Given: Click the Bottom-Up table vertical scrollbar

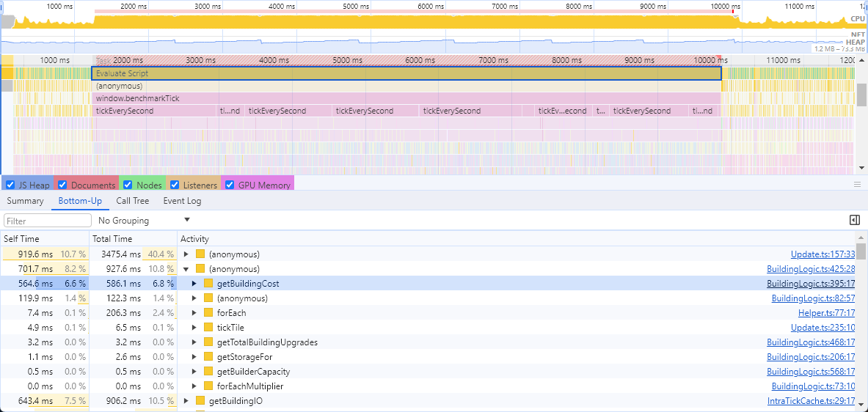Looking at the screenshot, I should 861,250.
